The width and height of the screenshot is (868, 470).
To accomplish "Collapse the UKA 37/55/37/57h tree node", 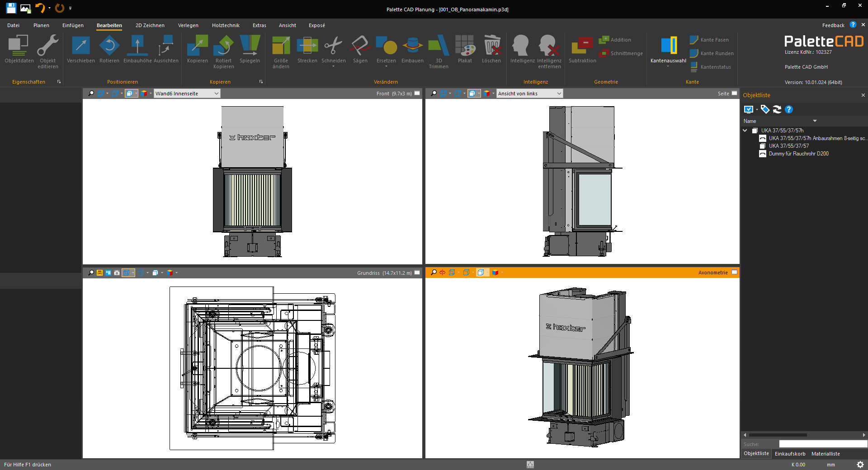I will point(745,131).
